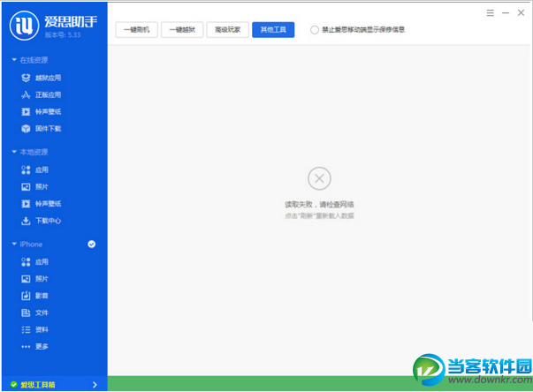This screenshot has height=392, width=533.
Task: Select the 其他工具 tab
Action: coord(273,30)
